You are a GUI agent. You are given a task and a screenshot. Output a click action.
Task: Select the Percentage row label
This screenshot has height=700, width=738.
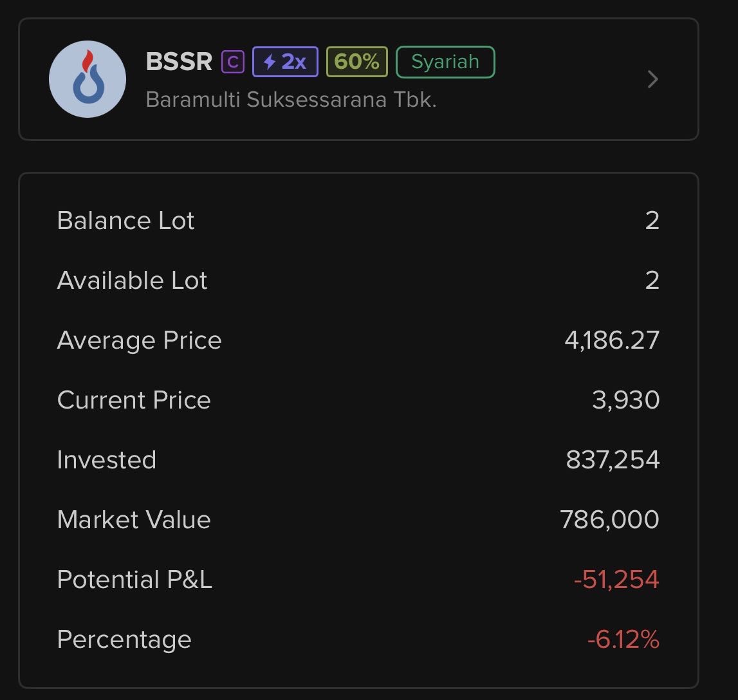click(124, 640)
